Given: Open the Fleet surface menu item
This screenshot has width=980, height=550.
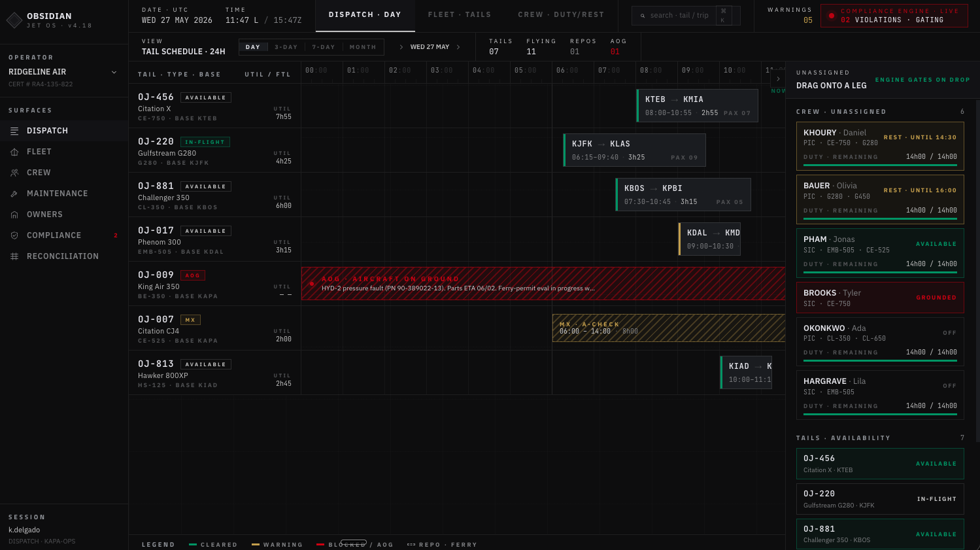Looking at the screenshot, I should coord(64,152).
